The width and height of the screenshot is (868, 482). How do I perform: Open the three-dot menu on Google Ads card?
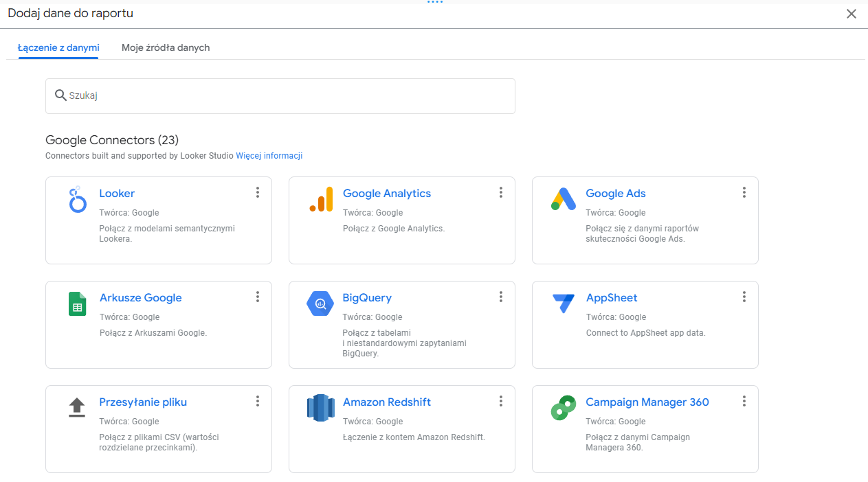click(x=744, y=192)
